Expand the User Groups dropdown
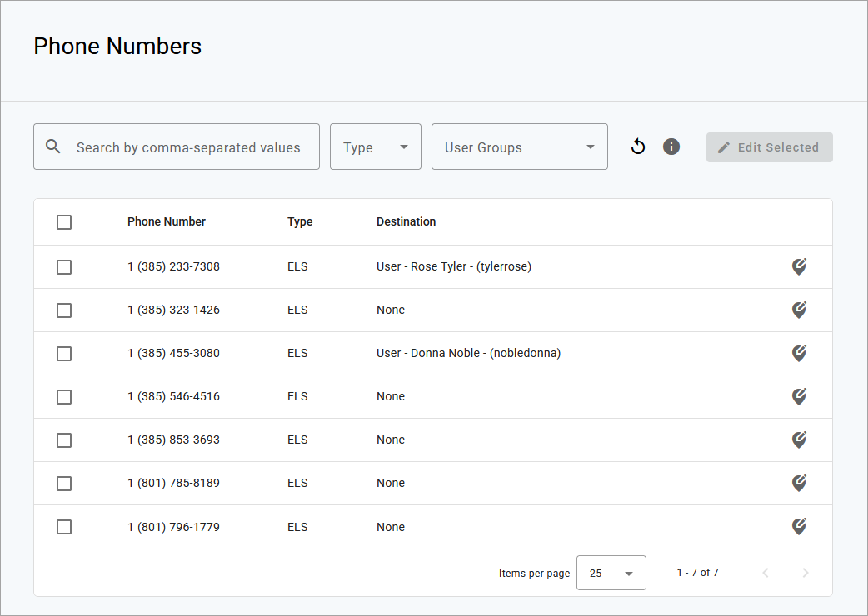The height and width of the screenshot is (616, 868). 519,147
